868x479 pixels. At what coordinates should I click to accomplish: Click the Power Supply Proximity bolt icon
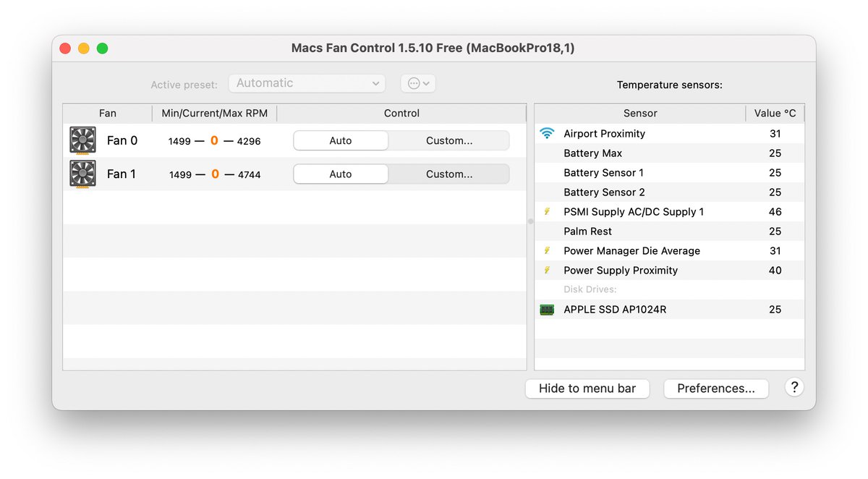547,271
